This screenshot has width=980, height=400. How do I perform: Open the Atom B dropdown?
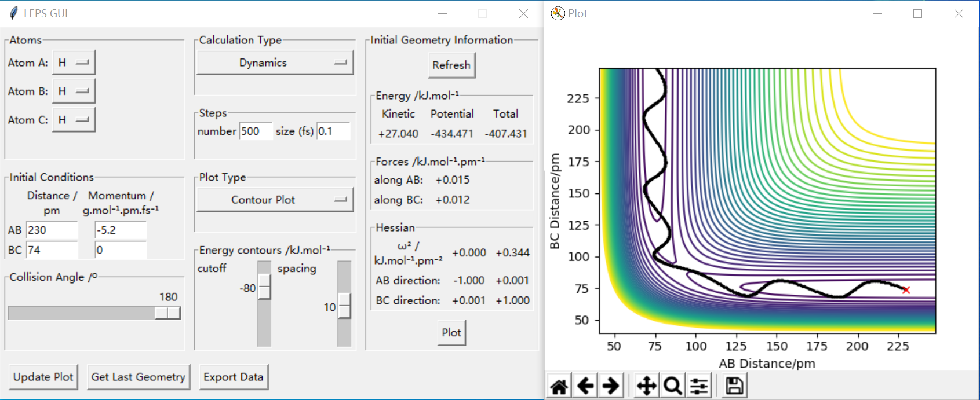pos(74,91)
